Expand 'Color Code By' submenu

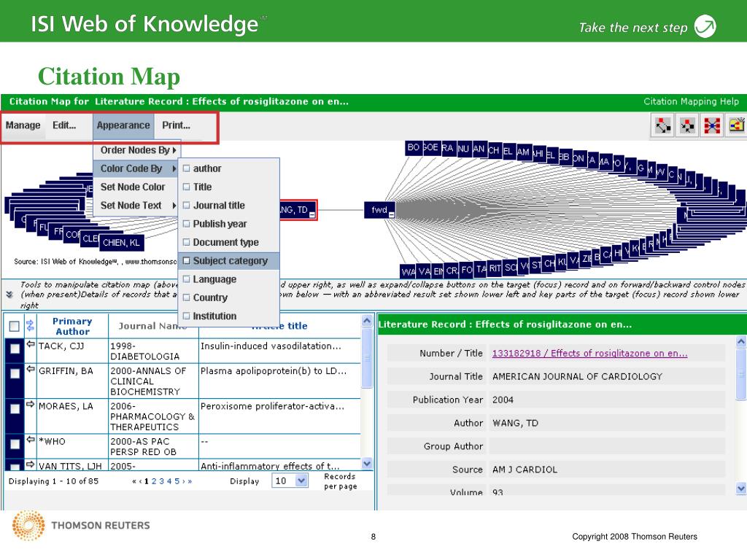[x=136, y=168]
